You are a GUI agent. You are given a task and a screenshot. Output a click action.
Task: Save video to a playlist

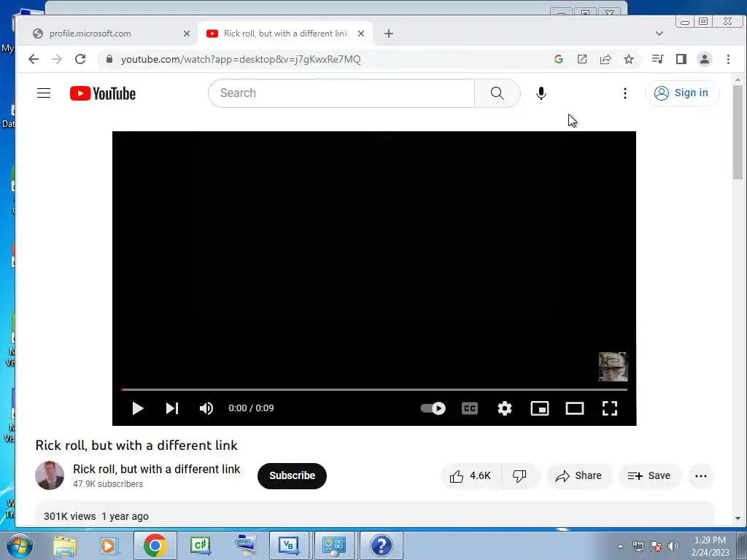tap(649, 475)
